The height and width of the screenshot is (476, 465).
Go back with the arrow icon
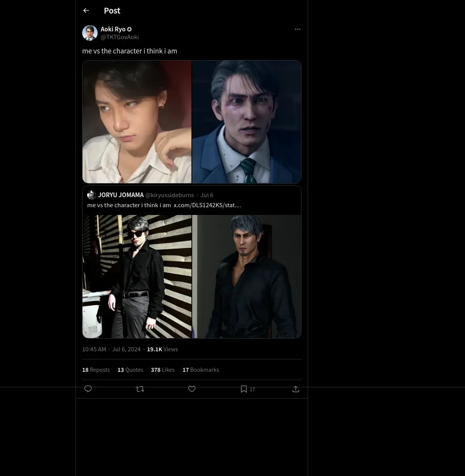click(86, 10)
